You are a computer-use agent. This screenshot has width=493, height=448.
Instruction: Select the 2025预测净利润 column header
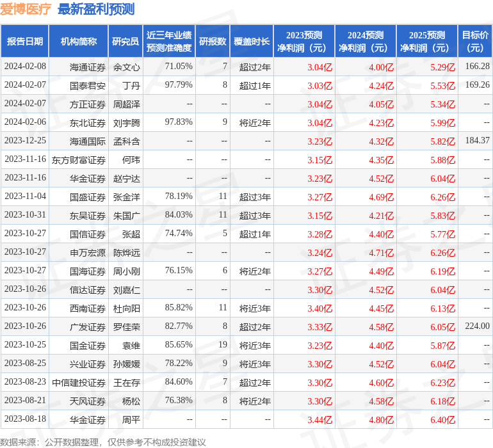(x=427, y=41)
